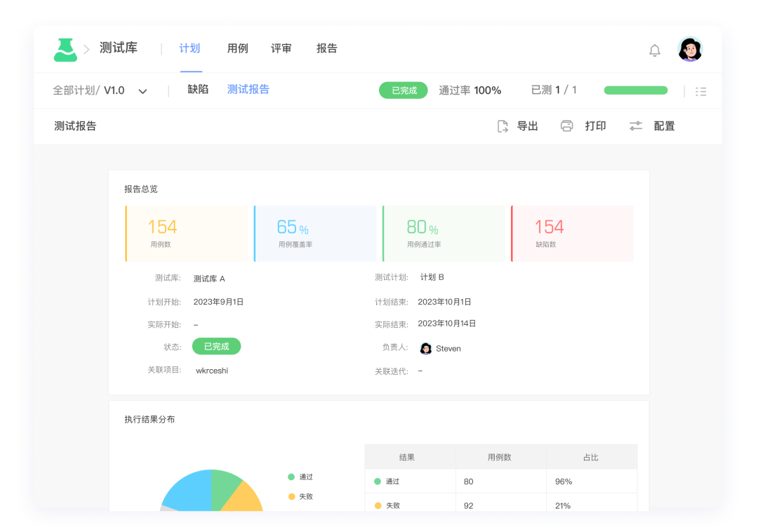
Task: Open the user avatar in top right
Action: 690,49
